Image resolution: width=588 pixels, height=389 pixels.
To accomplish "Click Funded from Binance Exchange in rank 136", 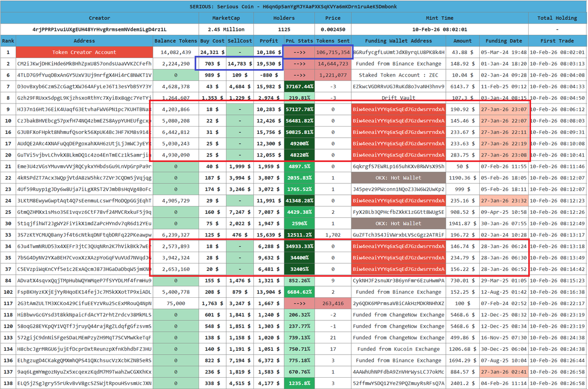I will point(398,360).
